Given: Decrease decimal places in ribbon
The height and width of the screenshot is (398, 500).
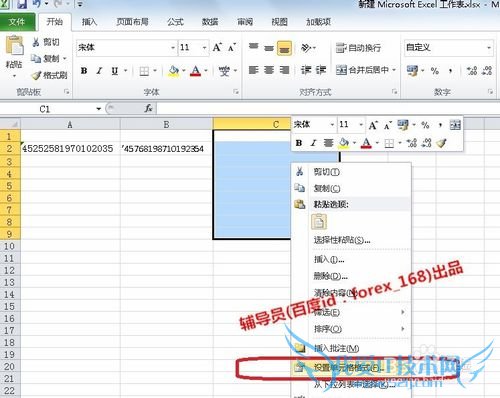Looking at the screenshot, I should 487,71.
